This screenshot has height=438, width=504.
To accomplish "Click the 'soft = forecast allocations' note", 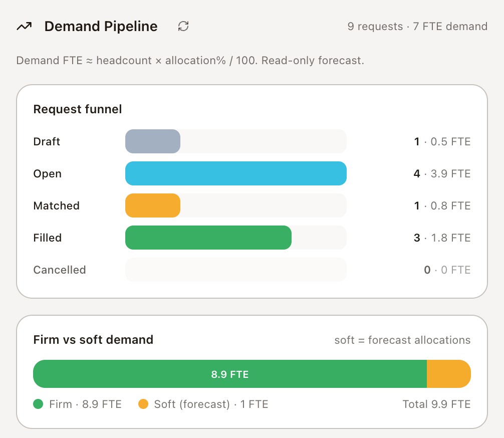I will [402, 340].
